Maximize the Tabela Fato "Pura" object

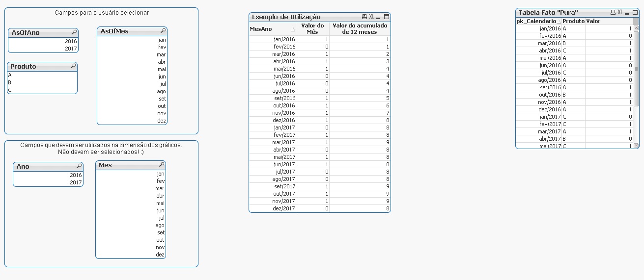pyautogui.click(x=635, y=12)
